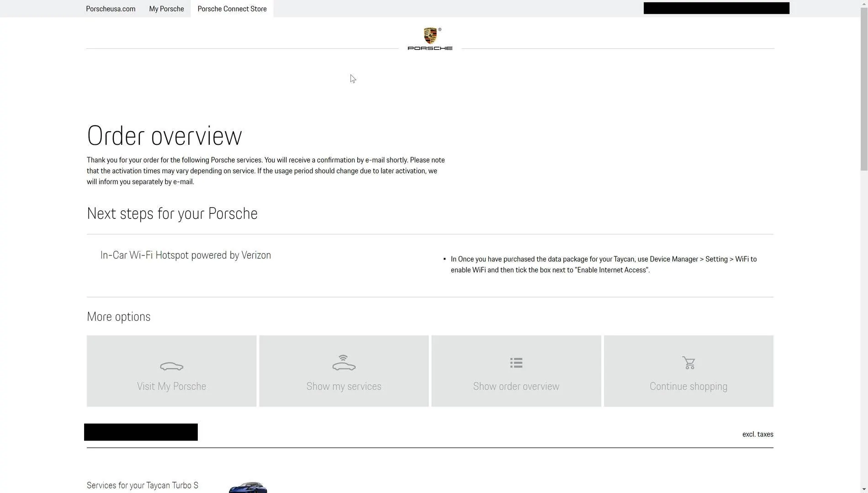The width and height of the screenshot is (868, 493).
Task: Click the 'Thank you for your order' paragraph
Action: [266, 171]
